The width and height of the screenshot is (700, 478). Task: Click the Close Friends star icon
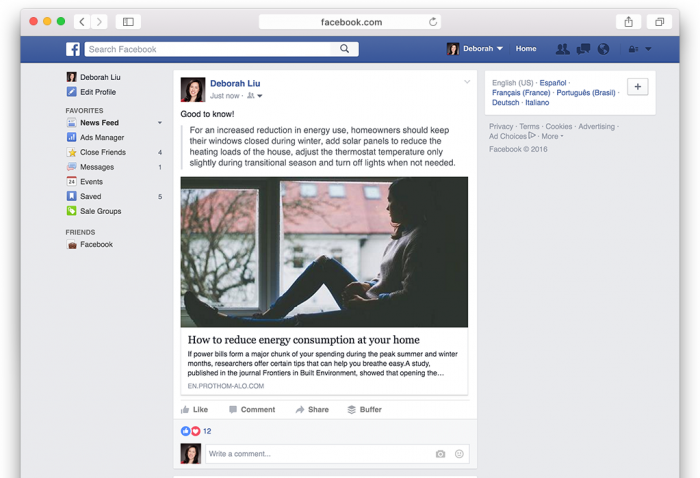pyautogui.click(x=71, y=152)
